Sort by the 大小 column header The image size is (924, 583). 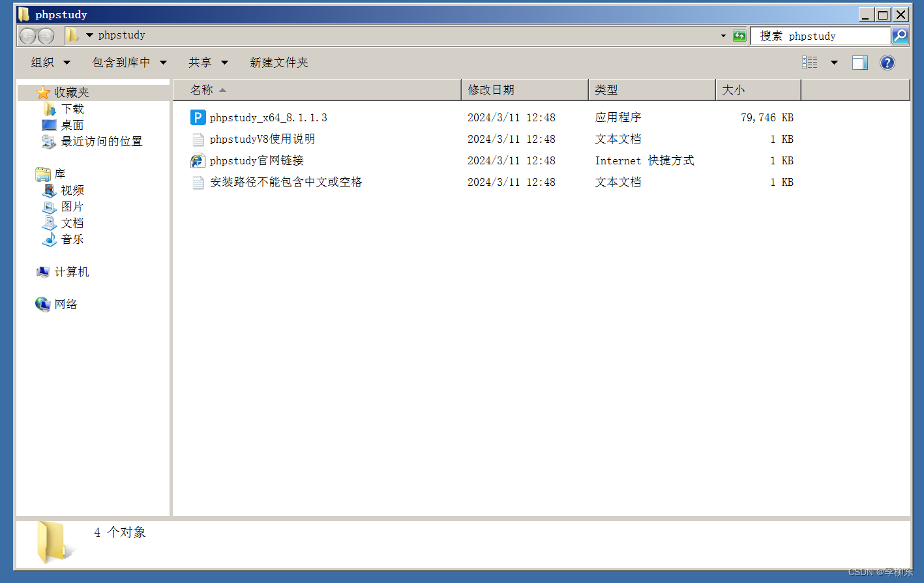click(758, 90)
